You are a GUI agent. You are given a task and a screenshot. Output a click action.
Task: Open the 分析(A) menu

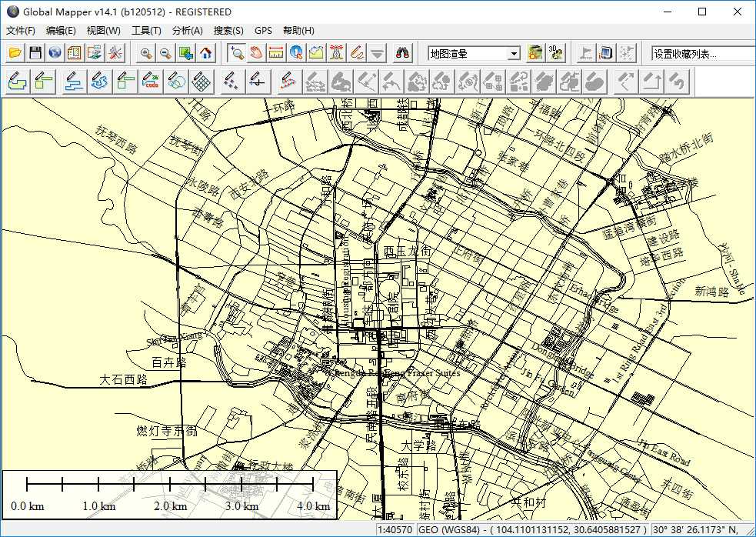187,31
